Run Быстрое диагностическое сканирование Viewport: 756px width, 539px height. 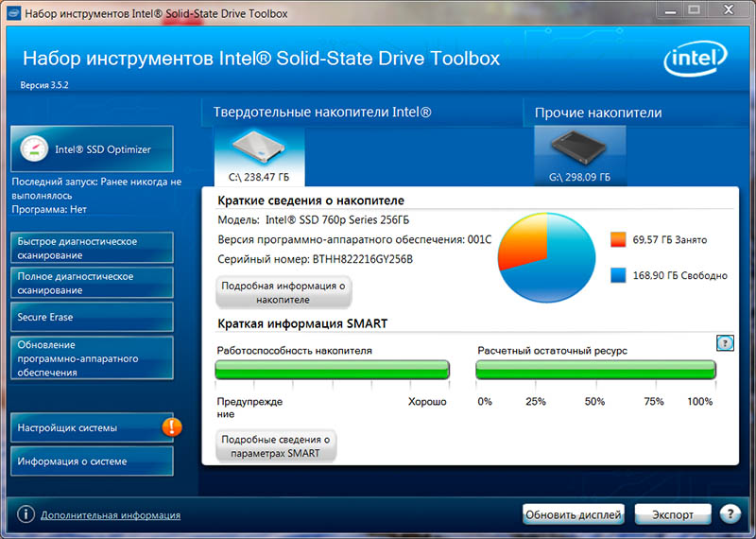click(x=92, y=248)
